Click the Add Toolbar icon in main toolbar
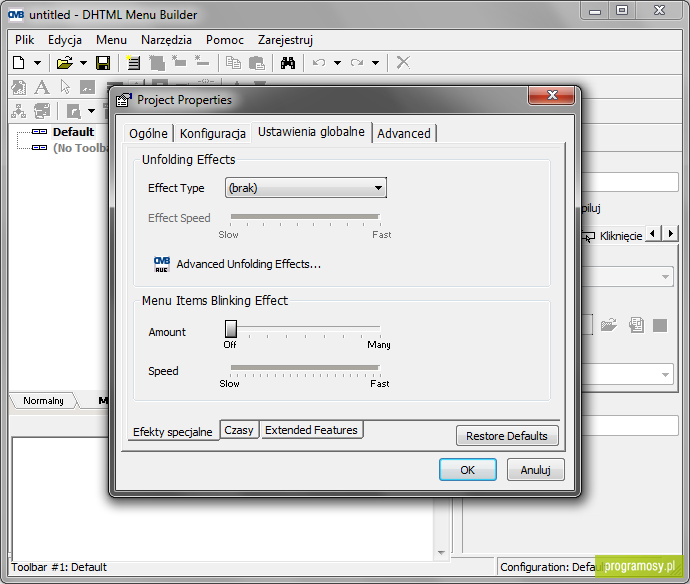Screen dimensions: 690x584 tap(133, 63)
